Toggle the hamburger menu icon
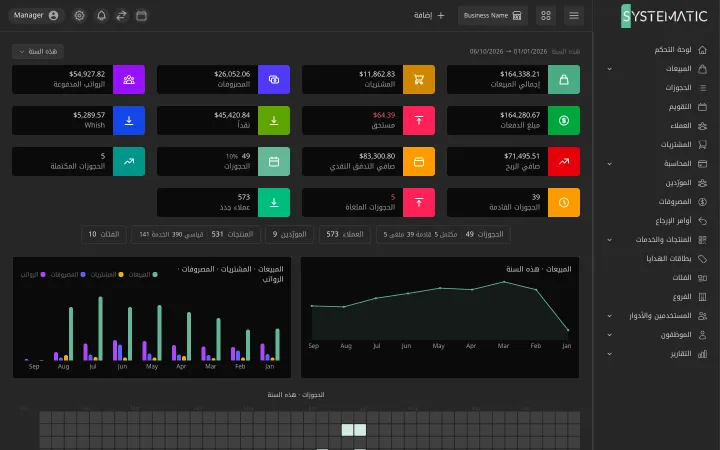 coord(574,16)
